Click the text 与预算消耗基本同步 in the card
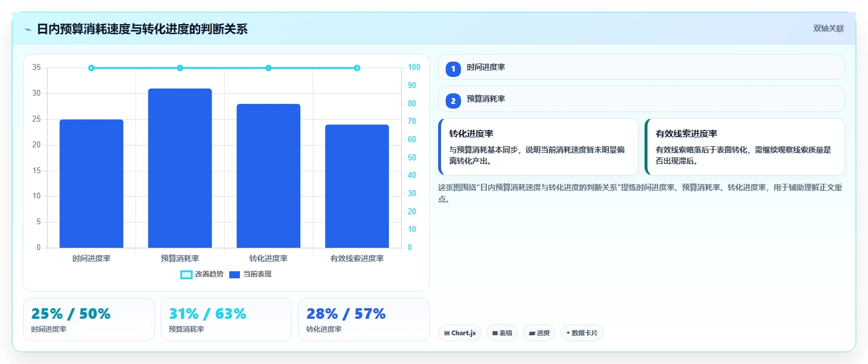Viewport: 868px width, 364px height. coord(484,150)
